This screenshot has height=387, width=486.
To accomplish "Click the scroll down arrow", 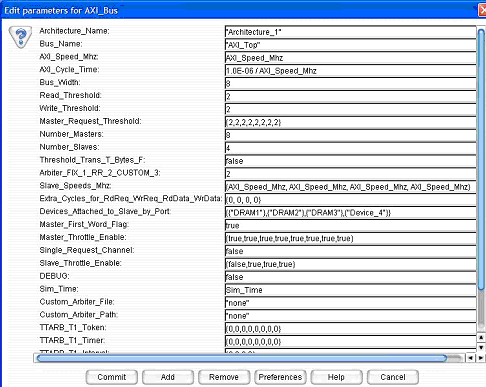I will click(481, 347).
